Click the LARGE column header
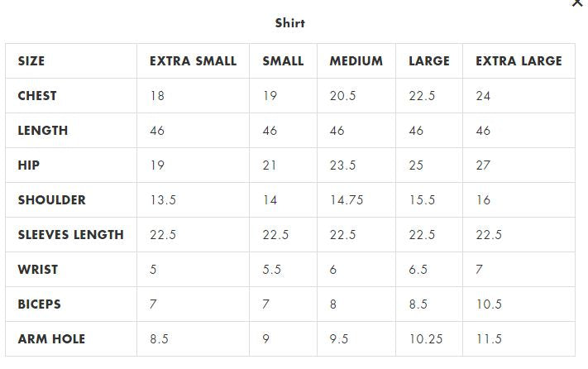This screenshot has height=369, width=588. (x=429, y=60)
